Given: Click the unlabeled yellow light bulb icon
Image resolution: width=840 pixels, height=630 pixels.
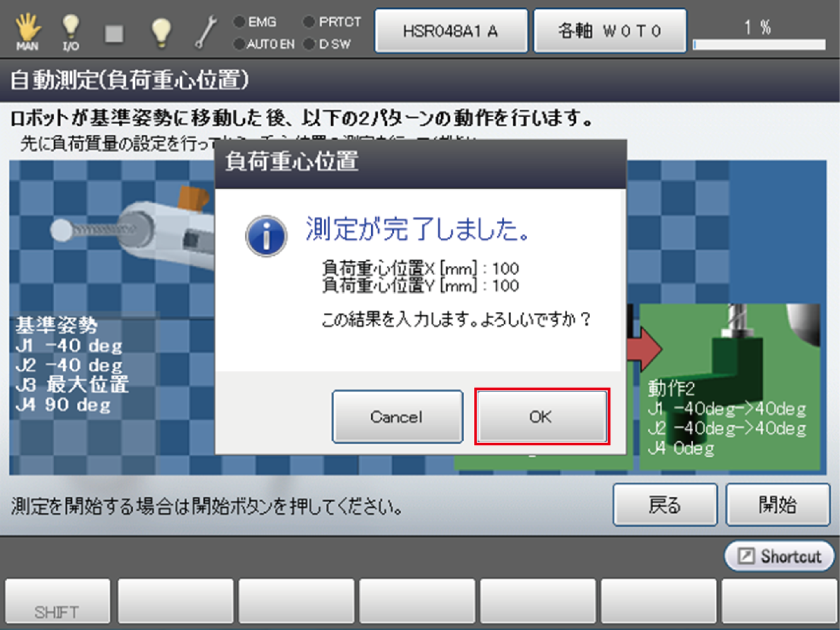Looking at the screenshot, I should [x=161, y=31].
